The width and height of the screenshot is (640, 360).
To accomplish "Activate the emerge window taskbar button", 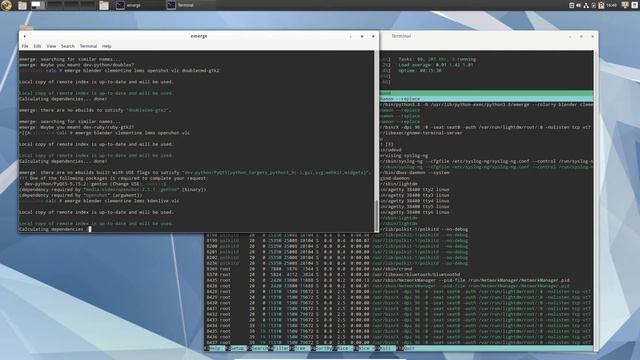I will [139, 5].
